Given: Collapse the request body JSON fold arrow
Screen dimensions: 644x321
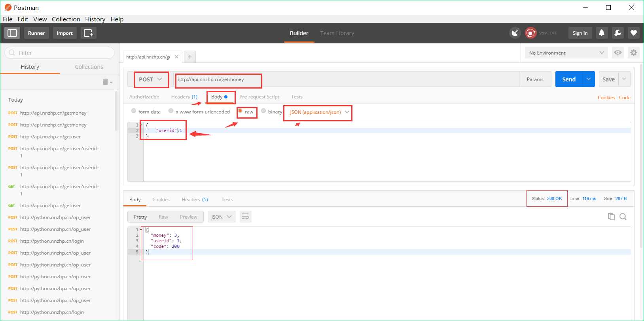Looking at the screenshot, I should point(141,125).
